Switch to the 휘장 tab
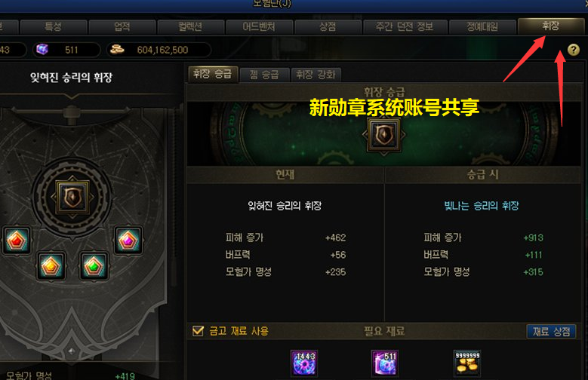Screen dimensions: 588x380 [550, 26]
